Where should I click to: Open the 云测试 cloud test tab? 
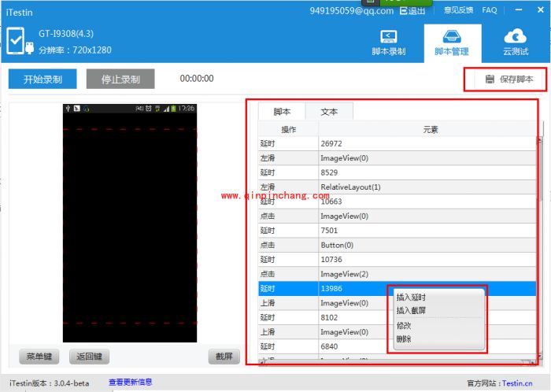516,43
